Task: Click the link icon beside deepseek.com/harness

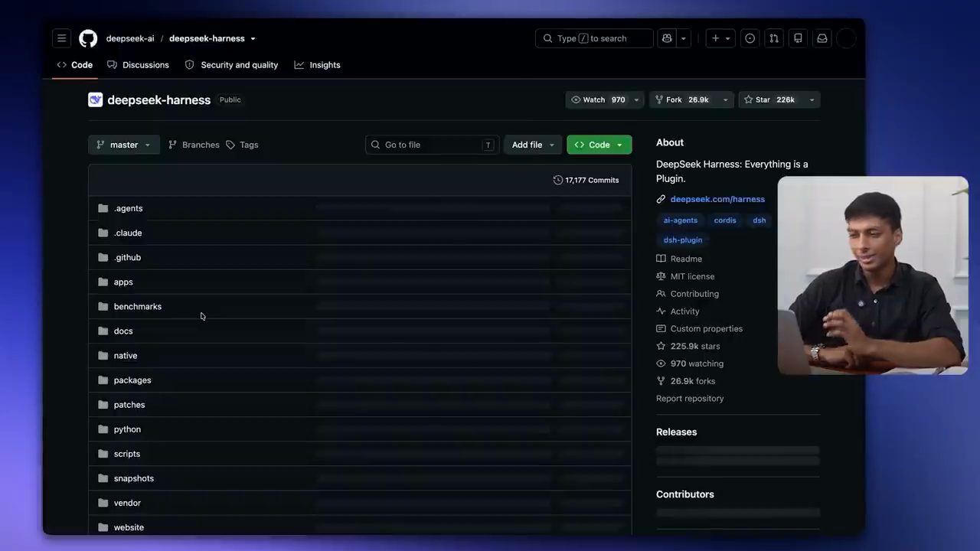Action: point(661,199)
